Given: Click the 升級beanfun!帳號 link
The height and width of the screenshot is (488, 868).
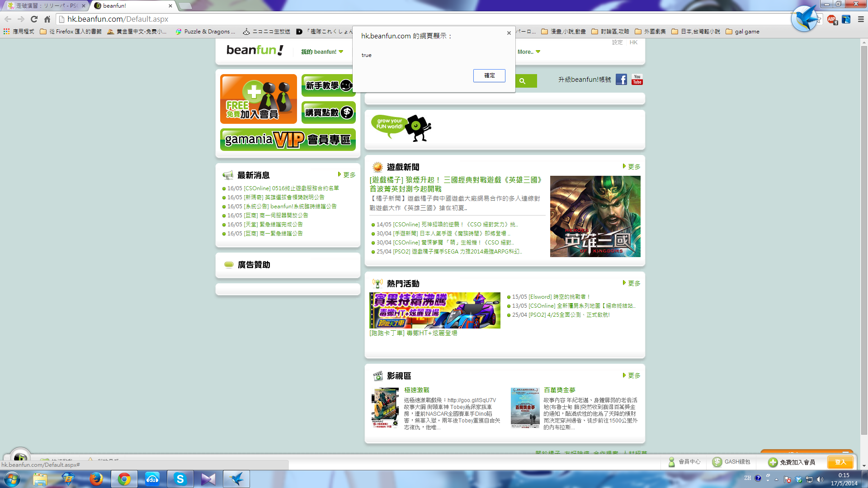Looking at the screenshot, I should [585, 80].
